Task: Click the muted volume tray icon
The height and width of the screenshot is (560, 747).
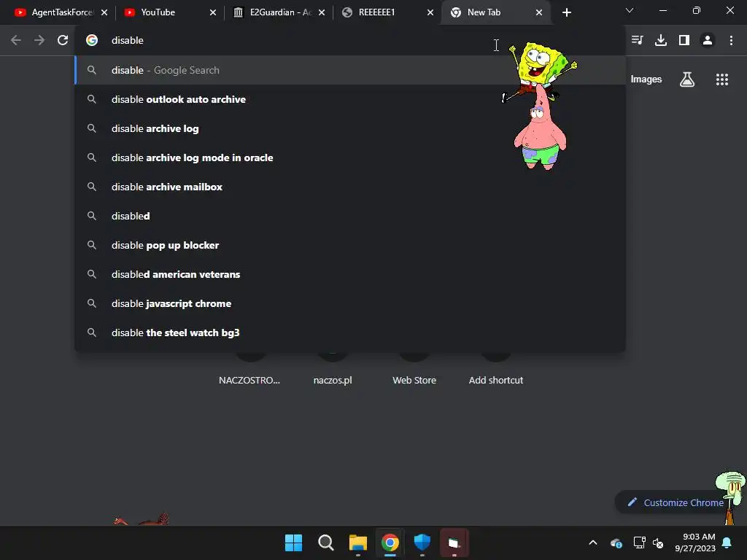Action: 658,542
